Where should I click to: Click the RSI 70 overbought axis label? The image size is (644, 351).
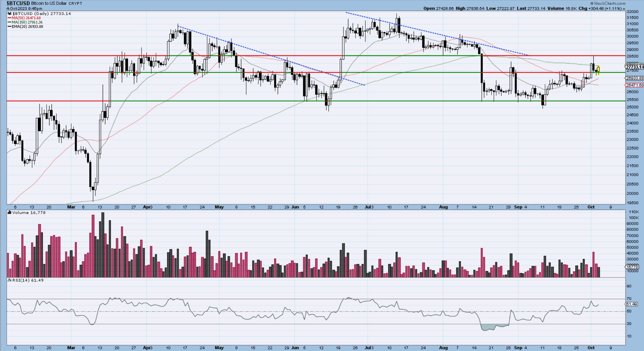point(629,299)
